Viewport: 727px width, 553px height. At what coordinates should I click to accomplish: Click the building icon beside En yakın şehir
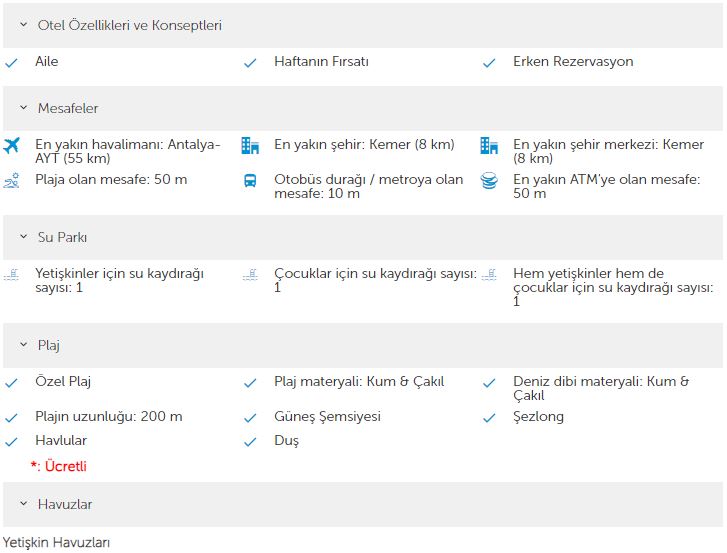(250, 146)
